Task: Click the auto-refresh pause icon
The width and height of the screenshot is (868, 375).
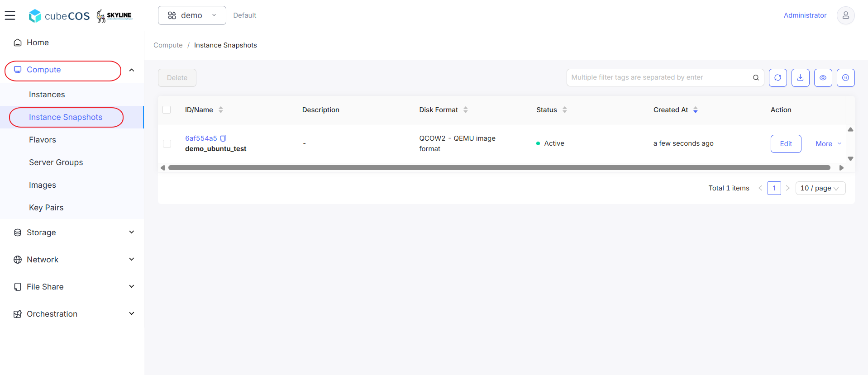Action: click(x=845, y=78)
